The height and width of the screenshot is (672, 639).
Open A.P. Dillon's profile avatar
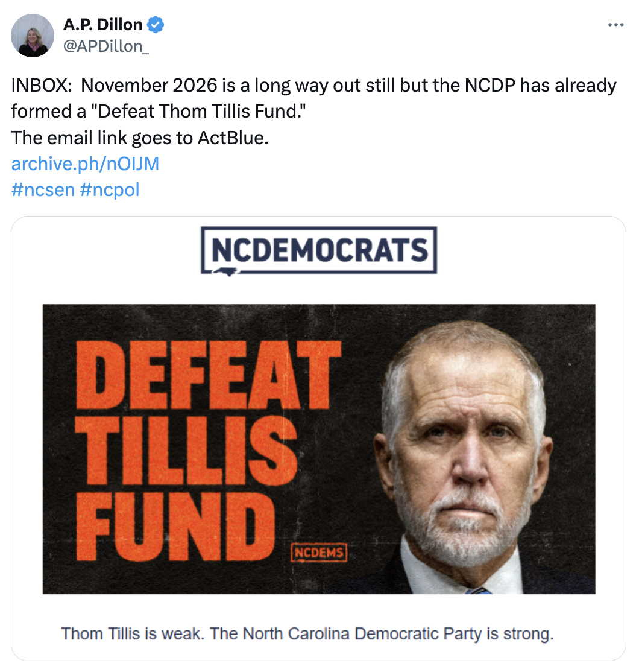33,36
